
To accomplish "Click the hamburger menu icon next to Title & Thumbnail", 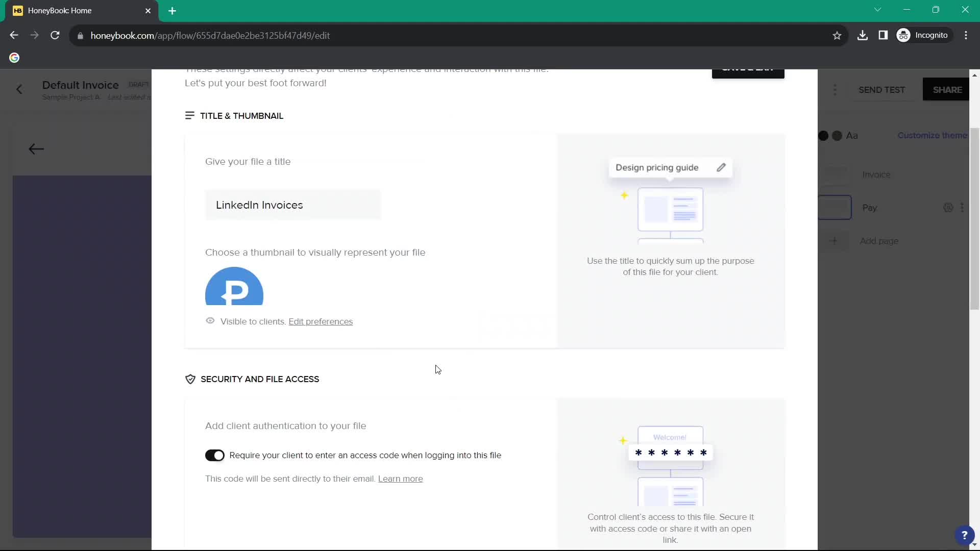I will coord(190,116).
